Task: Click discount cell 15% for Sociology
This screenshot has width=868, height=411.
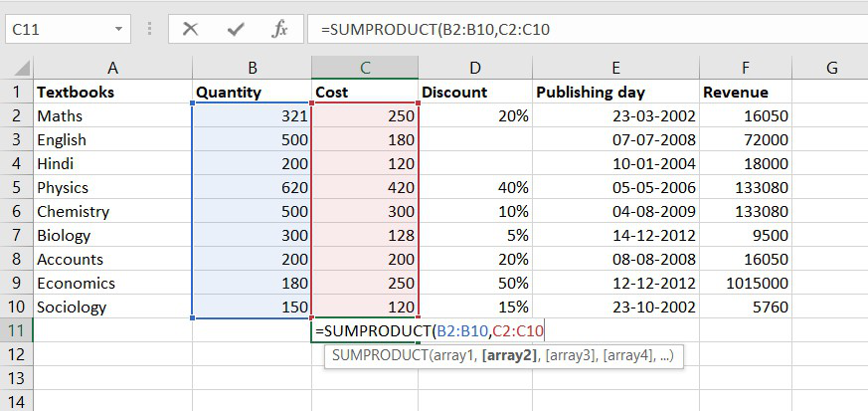Action: tap(475, 307)
